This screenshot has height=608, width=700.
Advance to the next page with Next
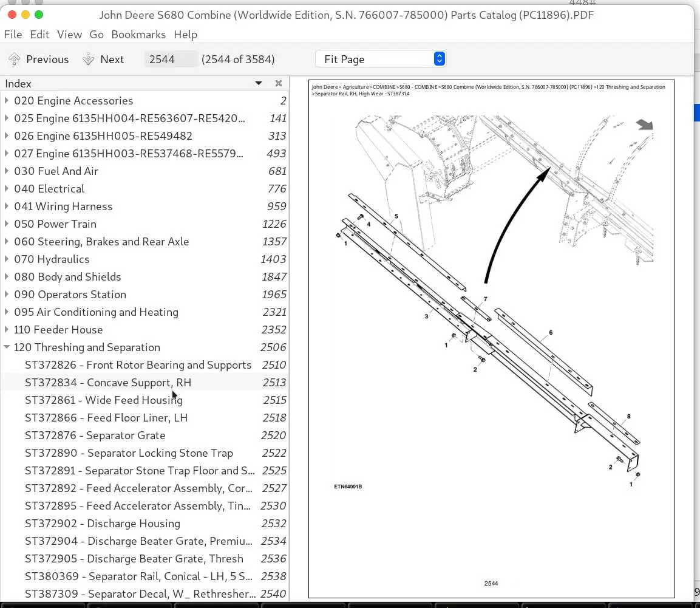click(x=104, y=60)
